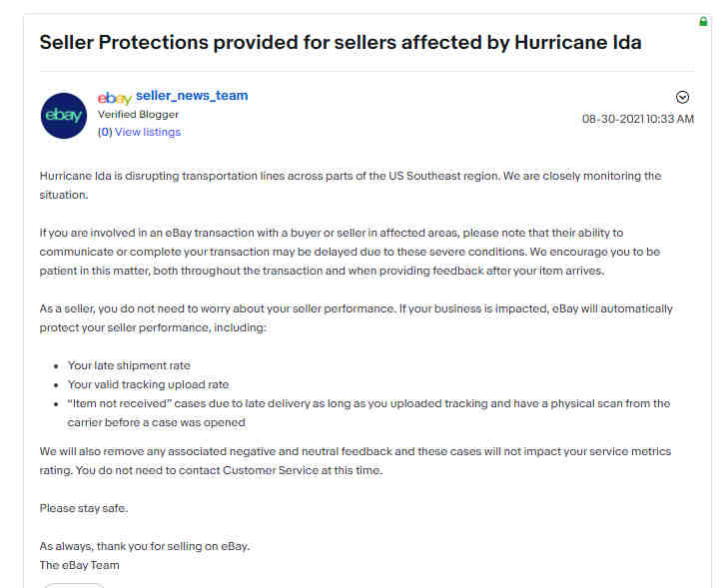Click the colorful eBay logo beside username
723x588 pixels.
(115, 98)
